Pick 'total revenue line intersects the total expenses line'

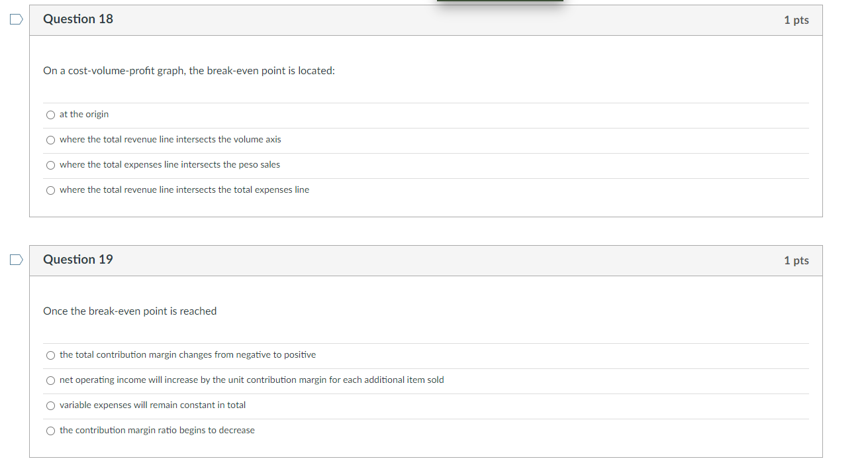[51, 190]
